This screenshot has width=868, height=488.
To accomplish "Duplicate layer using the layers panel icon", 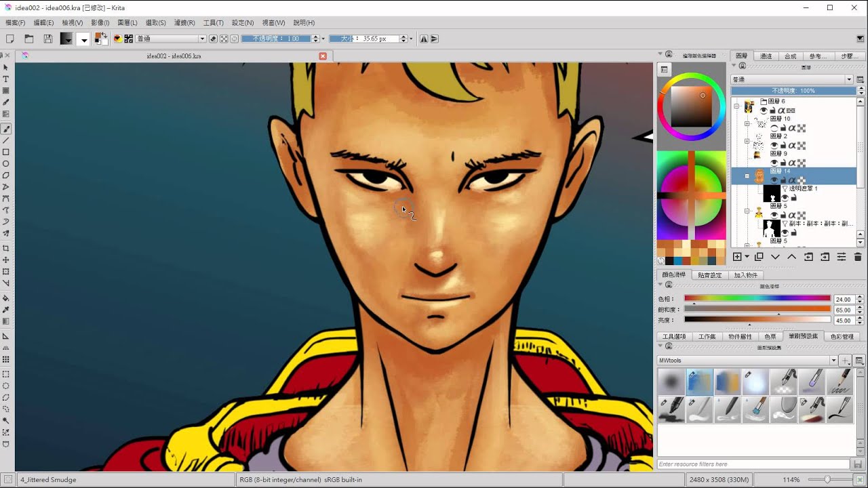I will (759, 257).
